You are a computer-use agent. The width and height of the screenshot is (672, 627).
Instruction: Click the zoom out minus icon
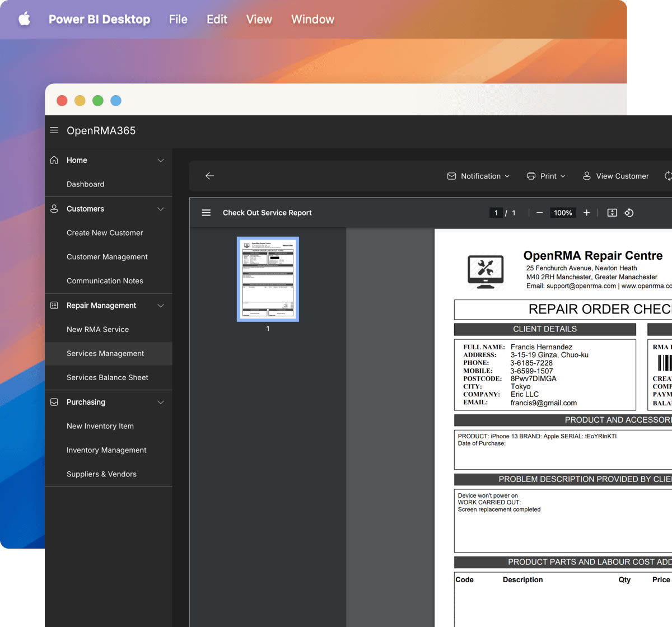pos(539,213)
